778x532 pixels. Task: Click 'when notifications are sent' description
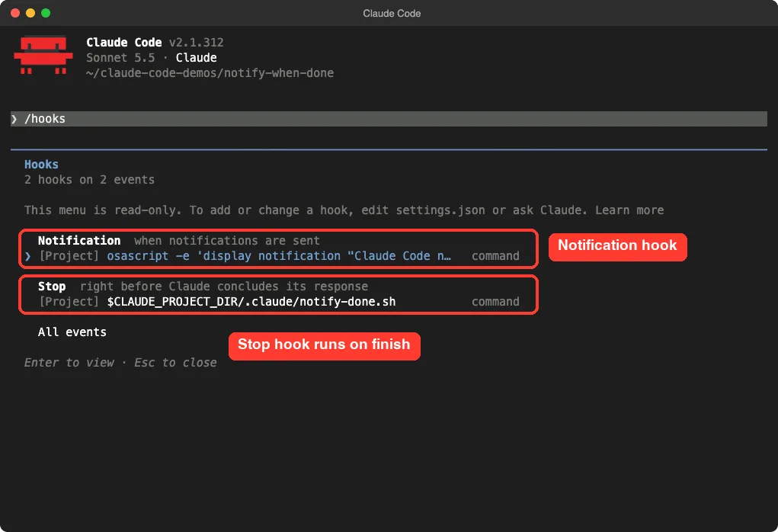(x=227, y=241)
